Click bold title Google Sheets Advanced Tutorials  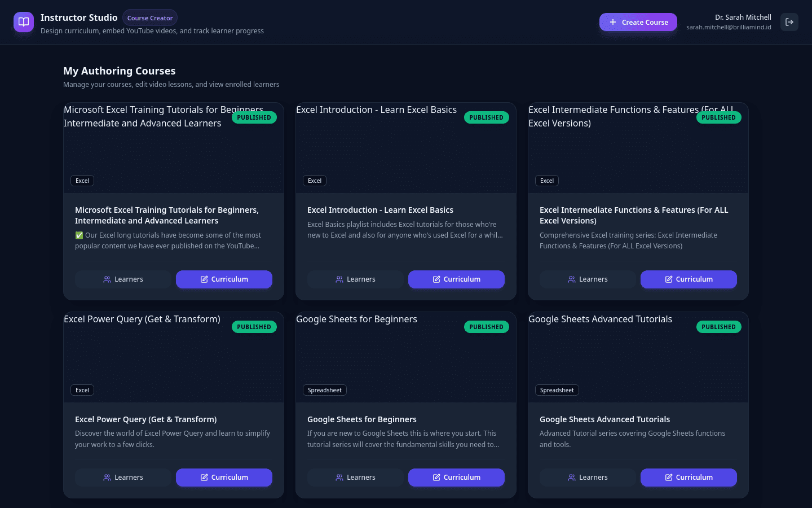click(x=604, y=419)
